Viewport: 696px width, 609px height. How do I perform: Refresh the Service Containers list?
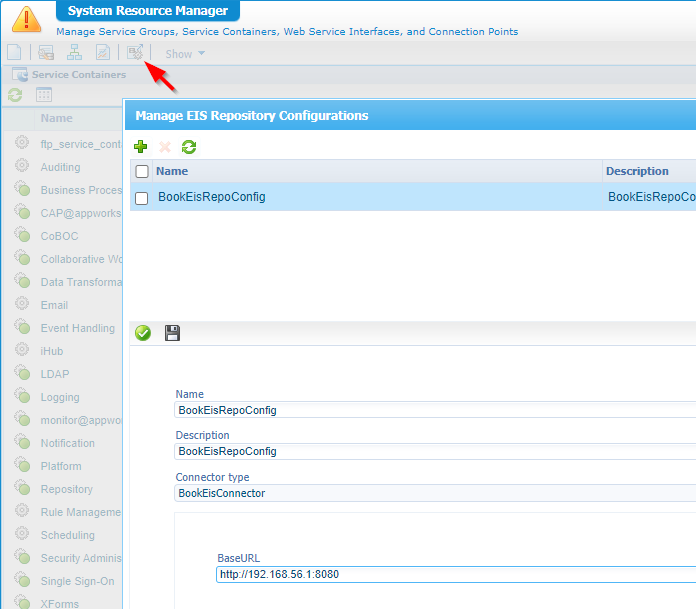coord(15,95)
